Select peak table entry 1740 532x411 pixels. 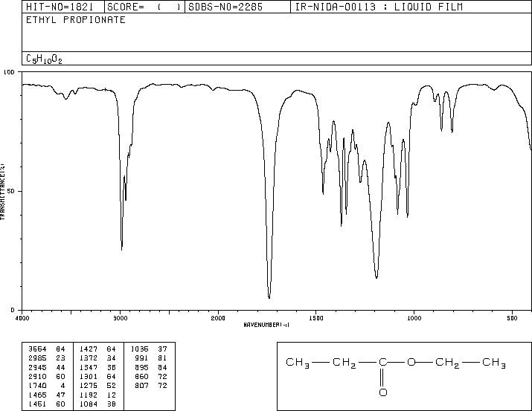click(37, 386)
